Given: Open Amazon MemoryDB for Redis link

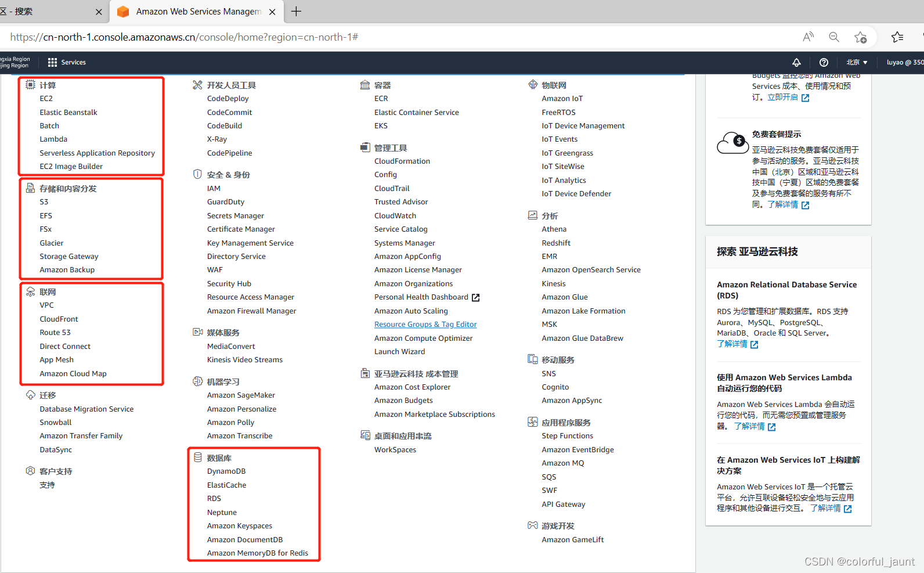Looking at the screenshot, I should coord(258,553).
